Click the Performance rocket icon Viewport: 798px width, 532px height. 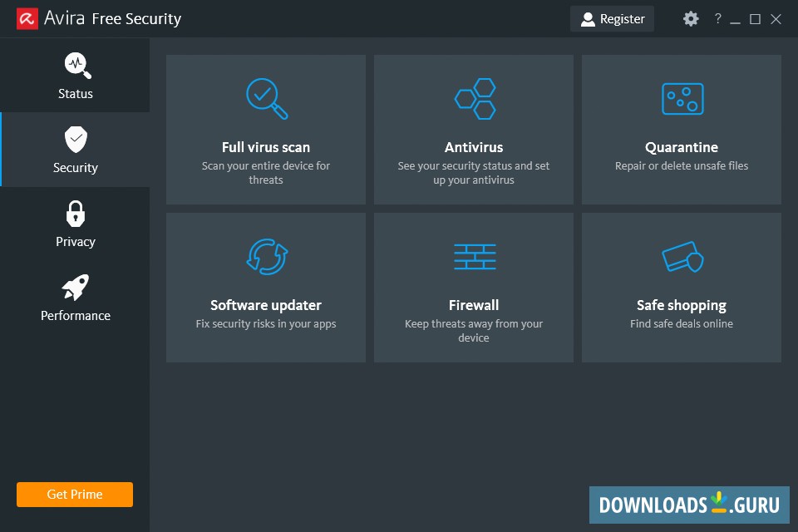pyautogui.click(x=75, y=287)
